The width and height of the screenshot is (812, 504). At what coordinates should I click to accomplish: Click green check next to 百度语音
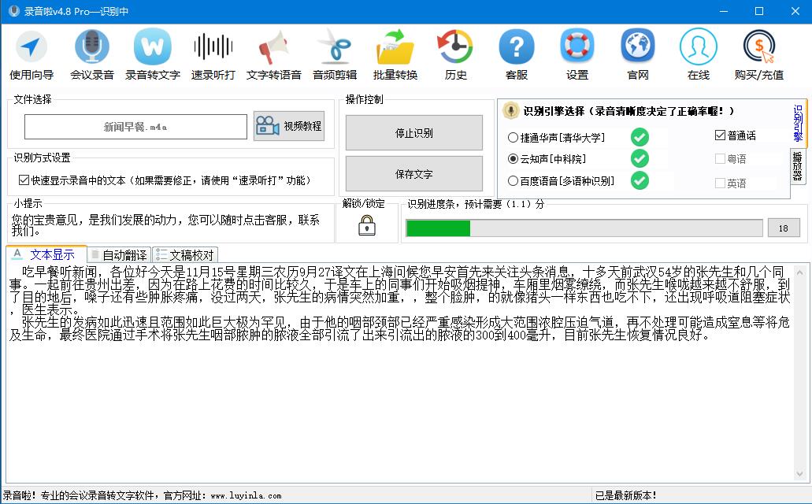pyautogui.click(x=640, y=180)
